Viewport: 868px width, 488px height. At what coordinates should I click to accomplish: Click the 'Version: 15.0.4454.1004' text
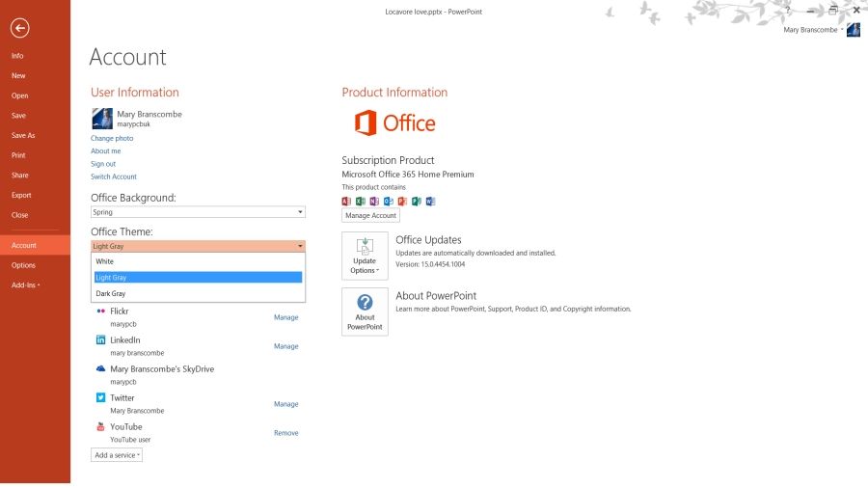pos(430,264)
